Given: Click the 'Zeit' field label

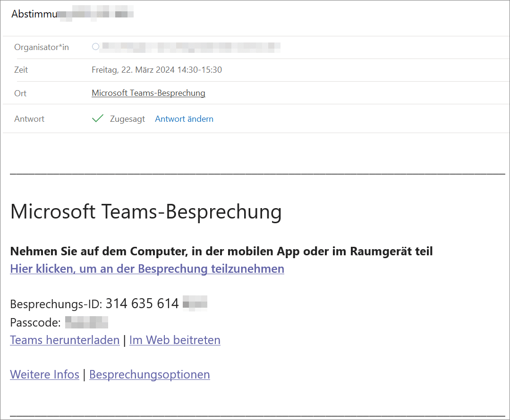Looking at the screenshot, I should pos(21,70).
